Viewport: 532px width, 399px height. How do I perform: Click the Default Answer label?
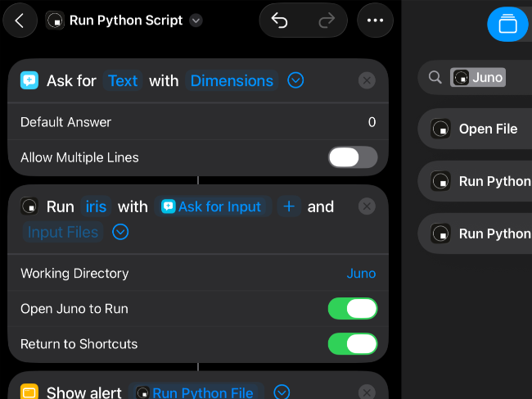[65, 122]
